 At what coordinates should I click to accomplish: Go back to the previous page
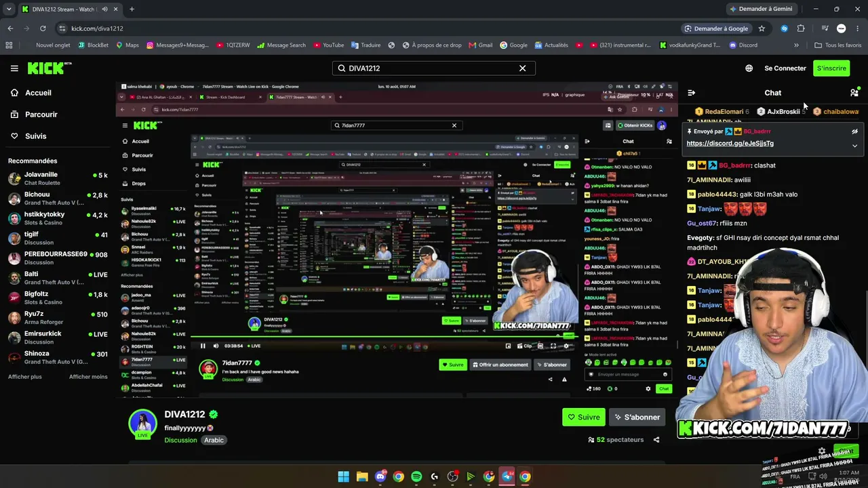pos(10,28)
